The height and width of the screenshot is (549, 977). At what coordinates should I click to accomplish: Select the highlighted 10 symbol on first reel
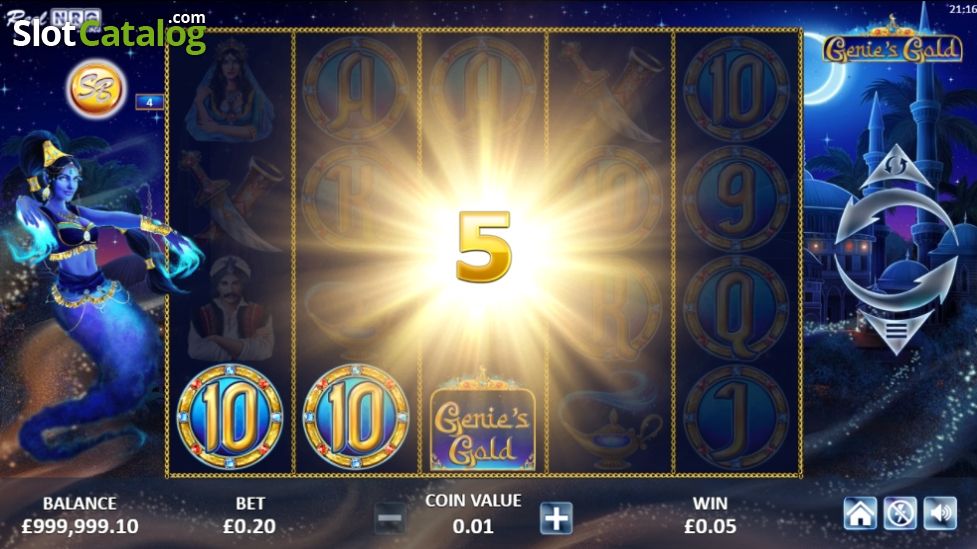[x=230, y=417]
